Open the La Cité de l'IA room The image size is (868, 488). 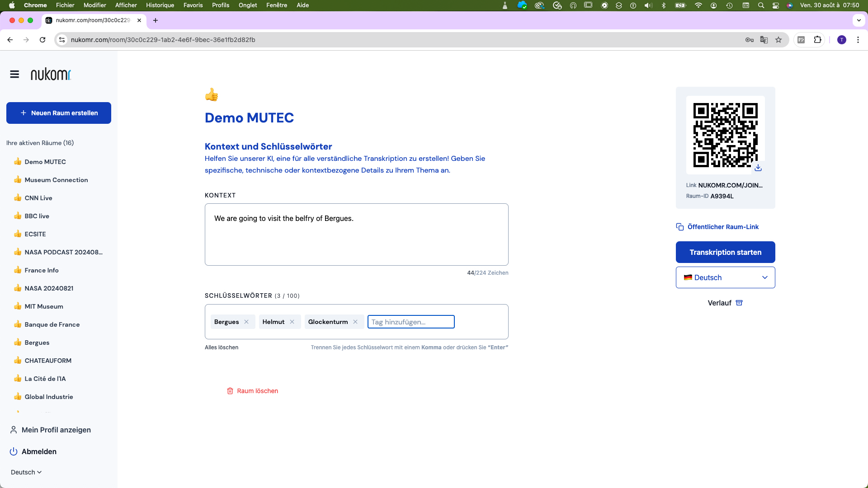coord(45,379)
